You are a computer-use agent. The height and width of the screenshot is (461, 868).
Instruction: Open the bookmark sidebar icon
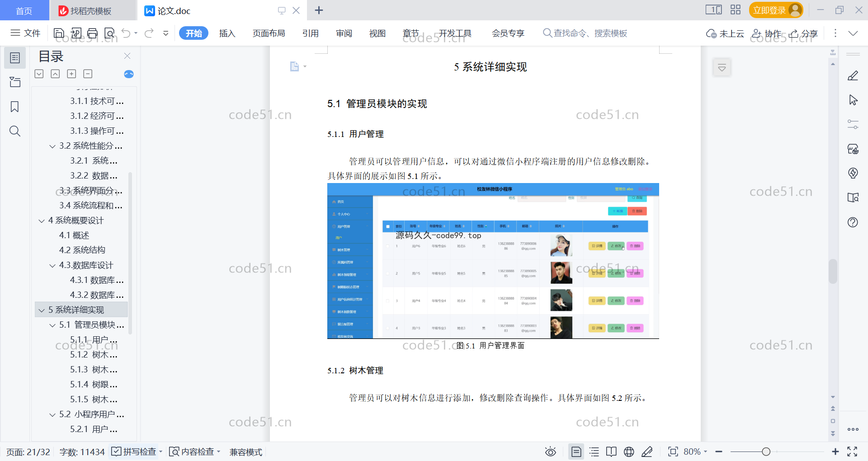15,107
